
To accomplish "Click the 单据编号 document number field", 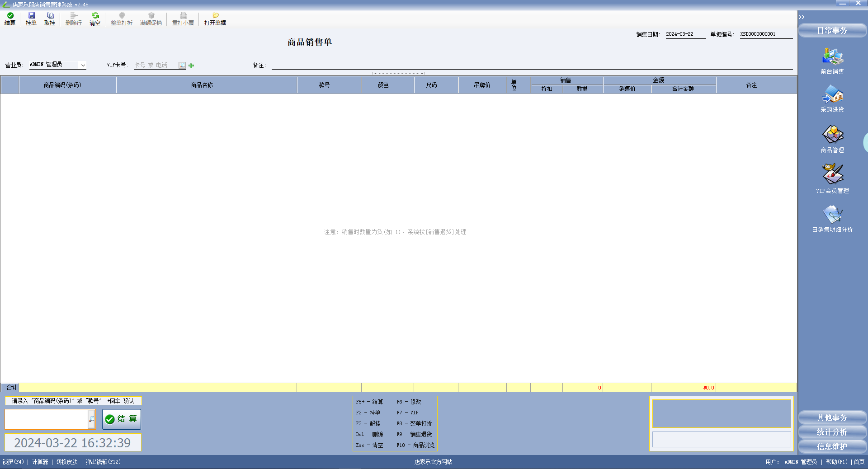I will [x=766, y=34].
